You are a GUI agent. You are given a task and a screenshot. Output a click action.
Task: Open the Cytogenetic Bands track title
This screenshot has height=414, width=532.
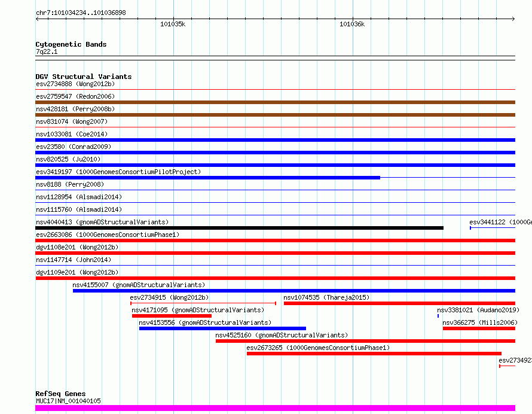pyautogui.click(x=71, y=44)
